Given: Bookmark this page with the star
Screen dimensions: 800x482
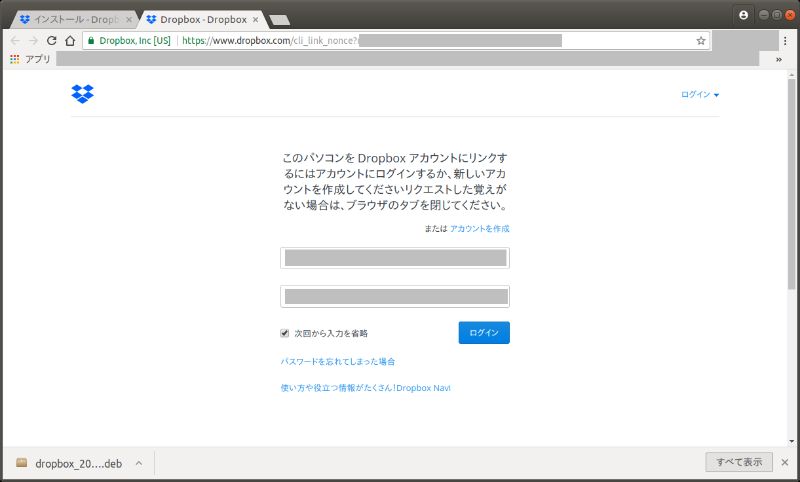Looking at the screenshot, I should (701, 41).
